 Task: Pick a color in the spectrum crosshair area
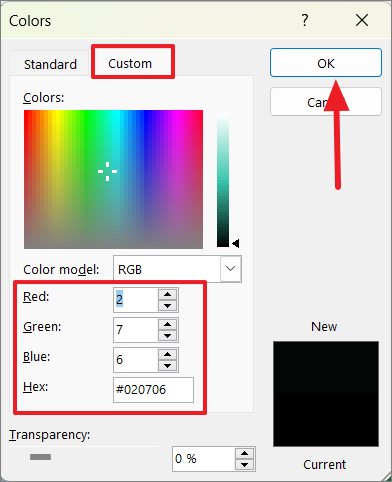pos(107,171)
